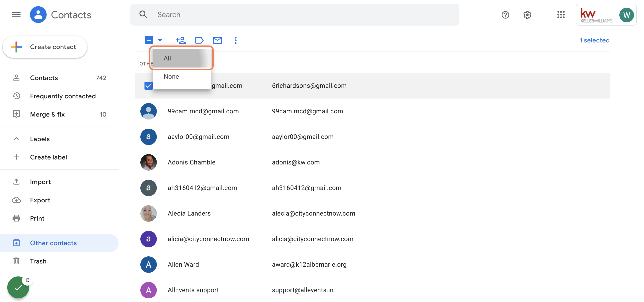Screen dimensions: 644x302
Task: Collapse the Labels section chevron
Action: coord(16,139)
